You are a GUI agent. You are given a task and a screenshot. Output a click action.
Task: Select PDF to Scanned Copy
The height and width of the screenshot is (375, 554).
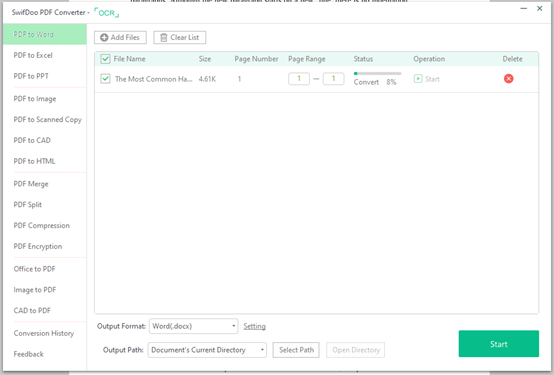coord(47,119)
